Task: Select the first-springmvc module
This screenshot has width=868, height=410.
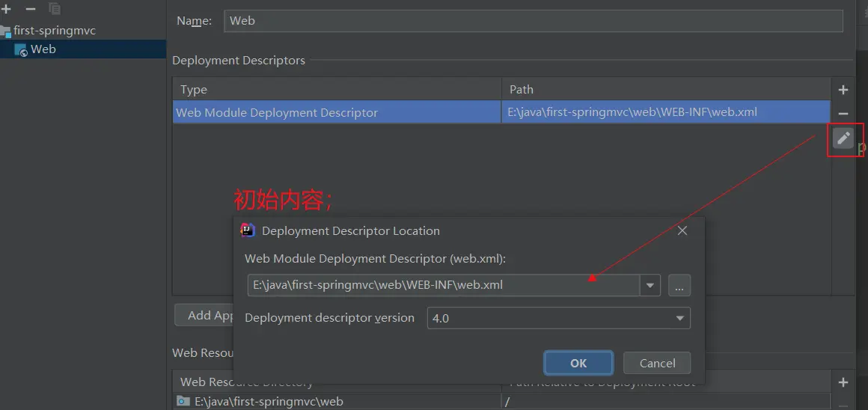Action: (x=54, y=31)
